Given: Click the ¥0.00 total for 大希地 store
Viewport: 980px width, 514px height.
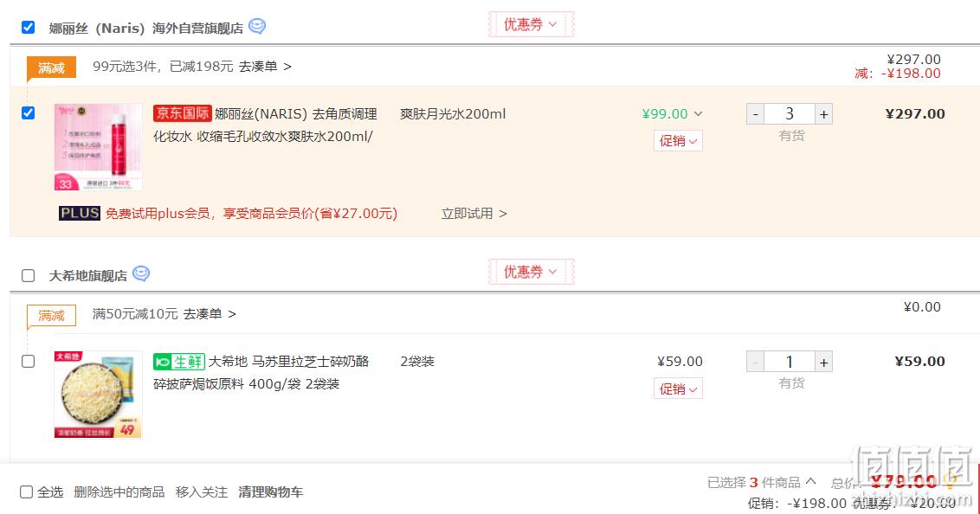Looking at the screenshot, I should pyautogui.click(x=922, y=306).
